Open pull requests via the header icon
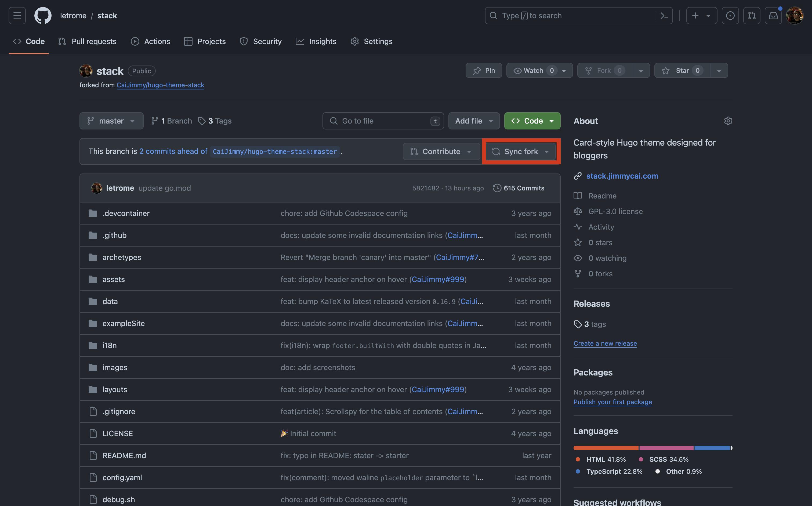The image size is (812, 506). [752, 15]
